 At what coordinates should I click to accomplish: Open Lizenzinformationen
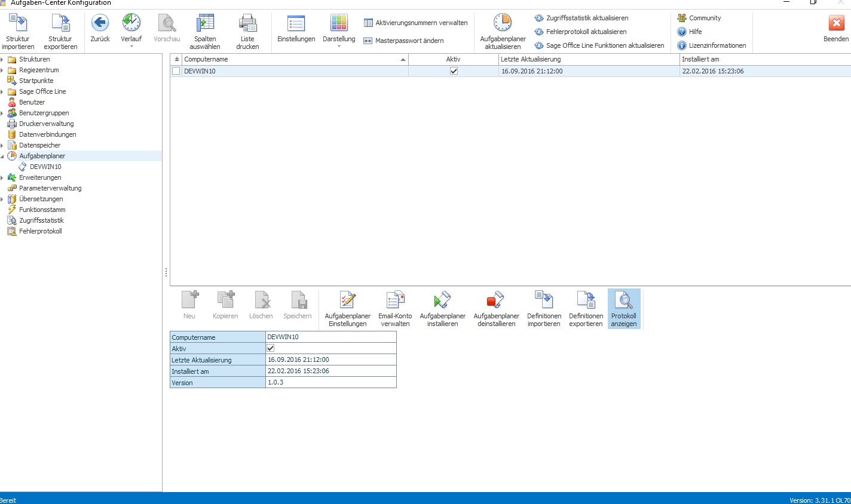pyautogui.click(x=712, y=45)
